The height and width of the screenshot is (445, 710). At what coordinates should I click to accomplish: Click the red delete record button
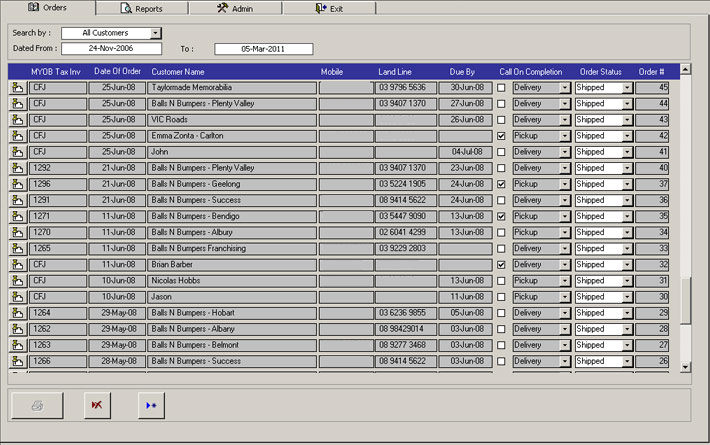[x=97, y=405]
